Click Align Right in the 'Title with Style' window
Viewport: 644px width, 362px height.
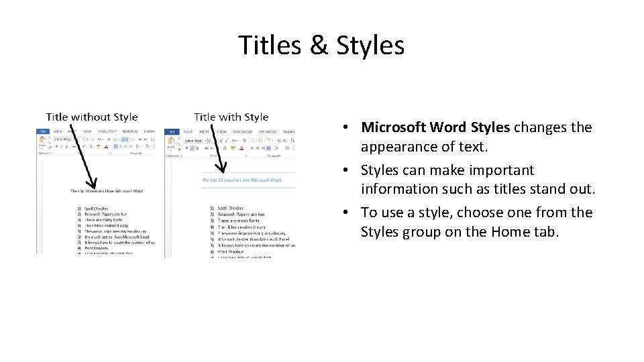pyautogui.click(x=263, y=148)
